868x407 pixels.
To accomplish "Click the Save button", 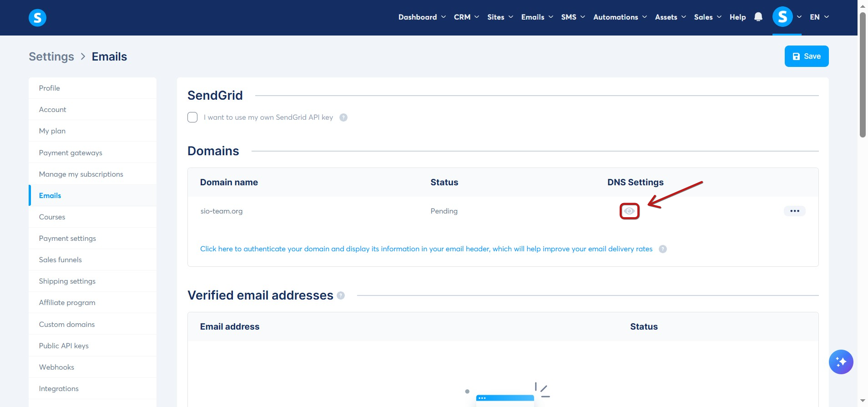I will coord(806,56).
